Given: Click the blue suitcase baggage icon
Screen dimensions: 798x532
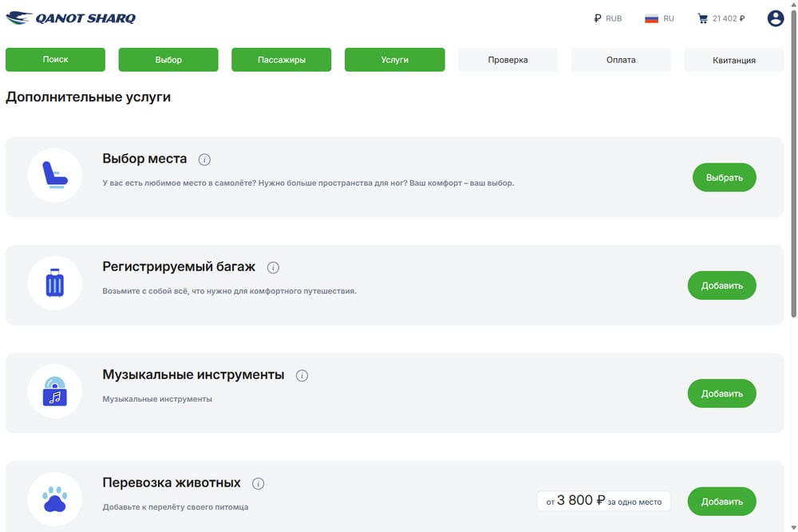Looking at the screenshot, I should tap(55, 283).
